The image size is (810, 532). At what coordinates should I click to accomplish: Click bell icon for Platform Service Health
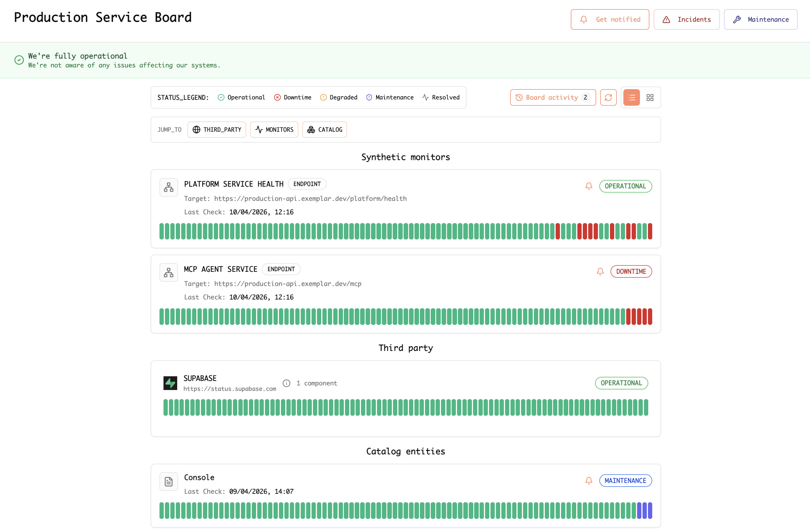pos(588,186)
